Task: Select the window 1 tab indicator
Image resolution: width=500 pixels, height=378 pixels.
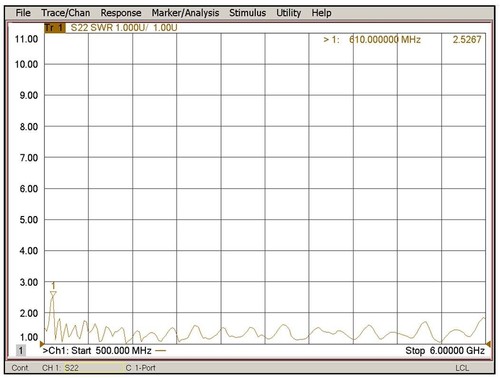Action: 21,350
